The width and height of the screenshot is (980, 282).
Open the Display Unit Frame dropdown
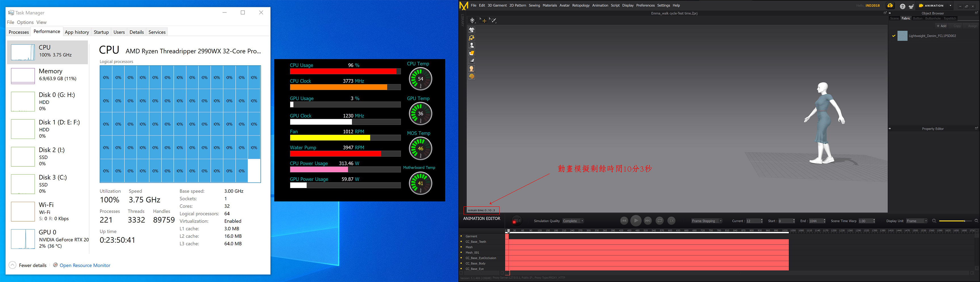click(917, 221)
